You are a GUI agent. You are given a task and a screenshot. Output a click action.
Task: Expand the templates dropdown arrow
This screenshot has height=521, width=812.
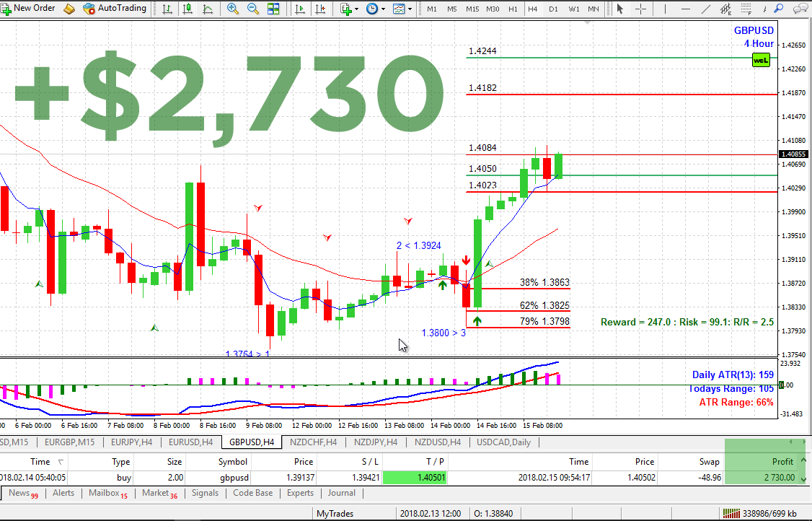[x=410, y=9]
